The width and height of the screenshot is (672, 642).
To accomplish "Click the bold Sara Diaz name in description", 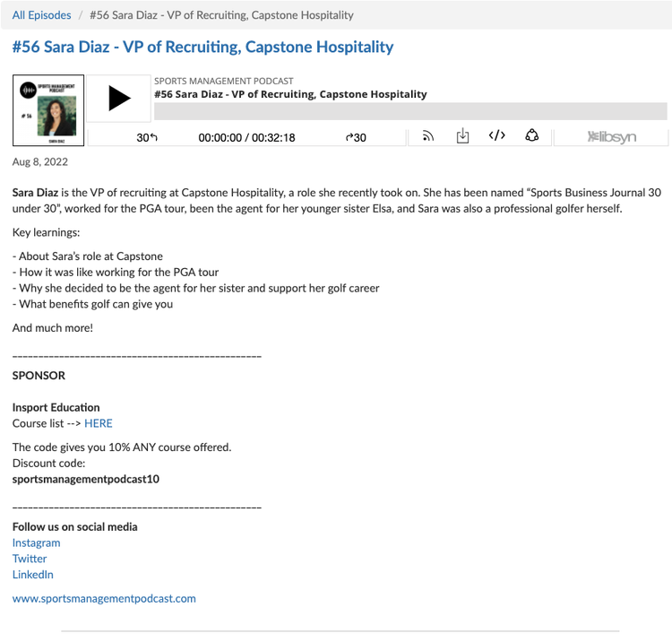I will 35,193.
